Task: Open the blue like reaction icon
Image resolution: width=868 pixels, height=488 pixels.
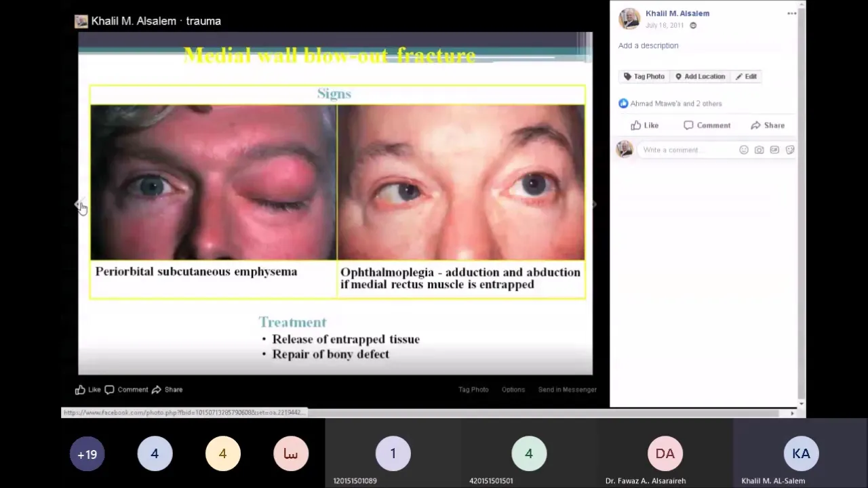Action: pos(623,104)
